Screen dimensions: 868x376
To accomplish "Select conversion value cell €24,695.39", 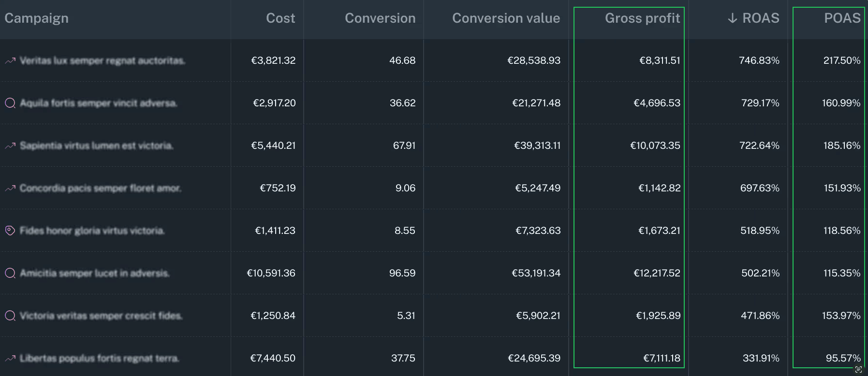I will [534, 358].
